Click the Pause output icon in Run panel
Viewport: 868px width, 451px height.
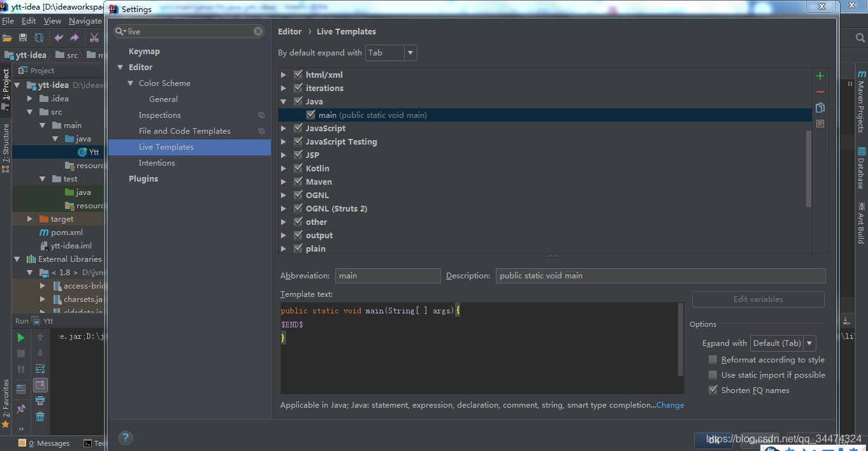pyautogui.click(x=21, y=369)
